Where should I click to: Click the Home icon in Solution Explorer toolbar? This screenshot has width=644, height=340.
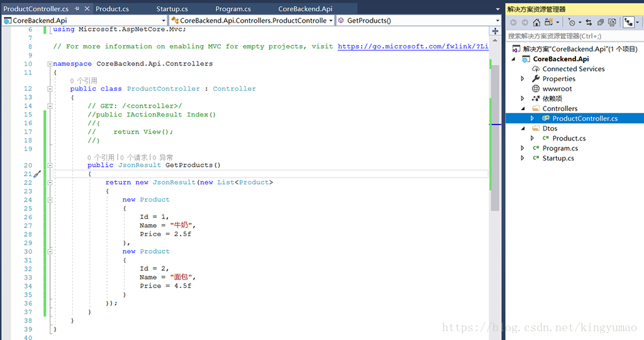pyautogui.click(x=536, y=22)
